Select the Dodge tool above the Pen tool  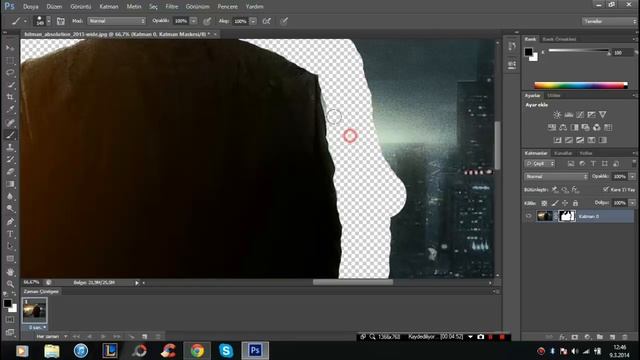10,209
